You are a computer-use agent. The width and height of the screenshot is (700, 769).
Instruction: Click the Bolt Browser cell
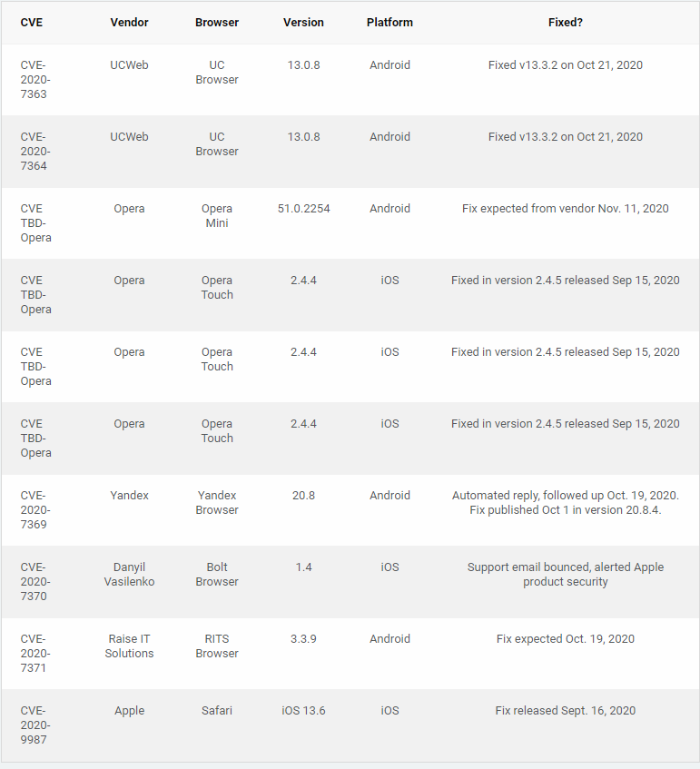pos(217,575)
